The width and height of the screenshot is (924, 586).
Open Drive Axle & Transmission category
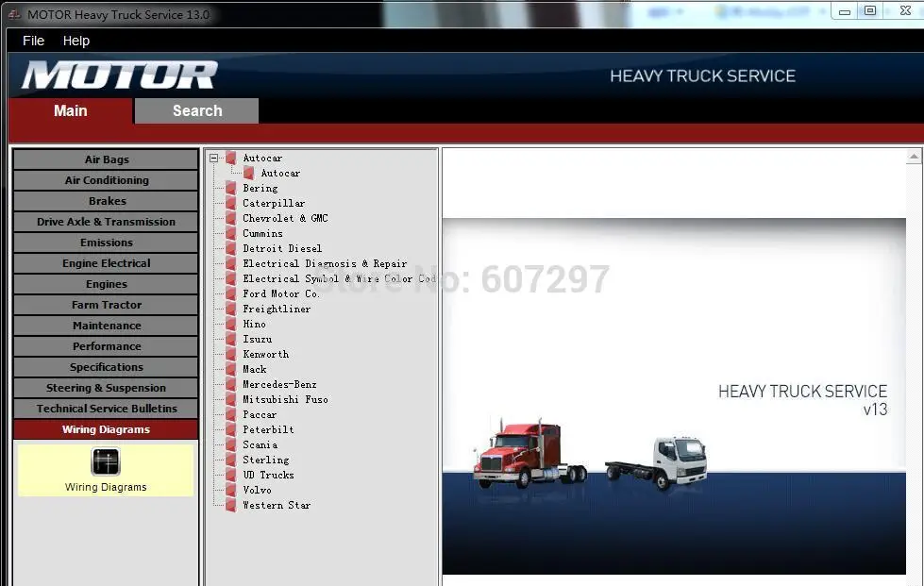pyautogui.click(x=106, y=222)
